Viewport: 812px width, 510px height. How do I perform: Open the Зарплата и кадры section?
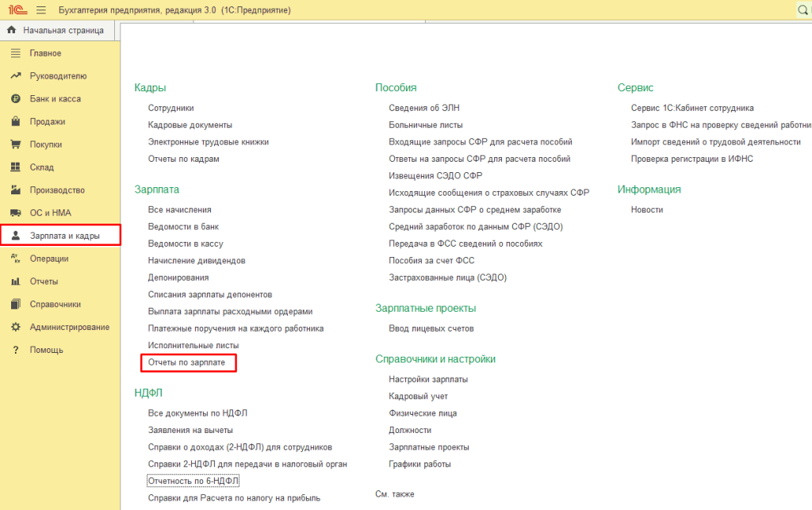(64, 236)
